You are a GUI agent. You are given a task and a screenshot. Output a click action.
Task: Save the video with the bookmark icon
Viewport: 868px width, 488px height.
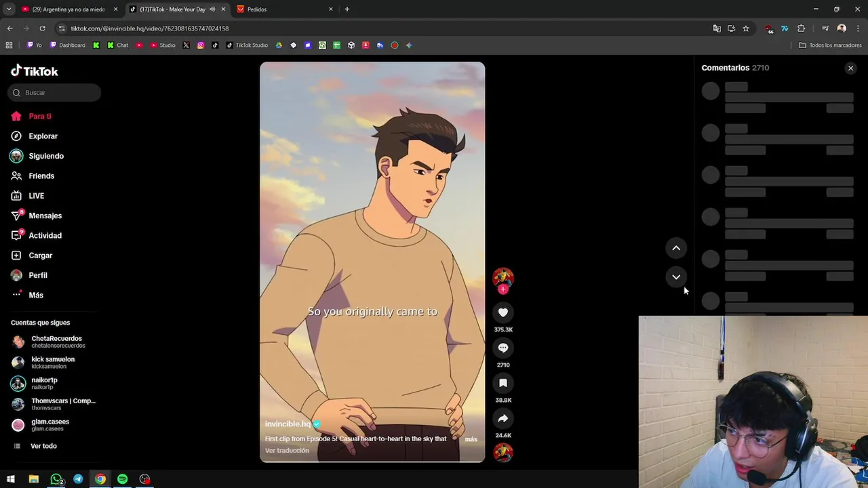pos(503,383)
